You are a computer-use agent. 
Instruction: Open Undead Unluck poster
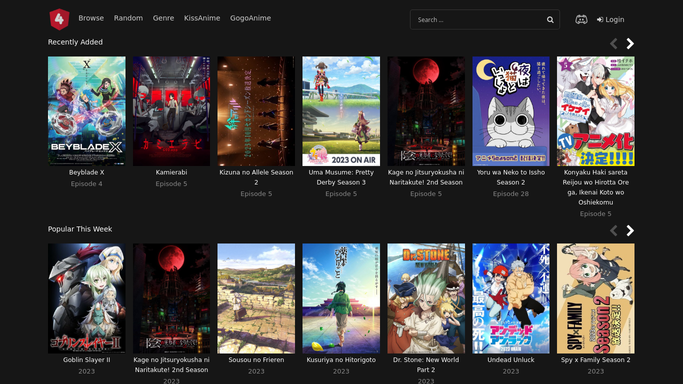(511, 298)
